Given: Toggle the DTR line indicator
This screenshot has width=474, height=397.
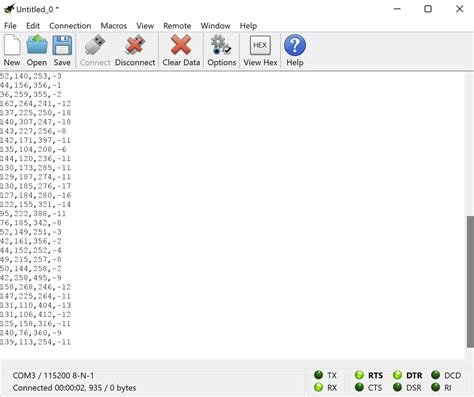Looking at the screenshot, I should 407,375.
